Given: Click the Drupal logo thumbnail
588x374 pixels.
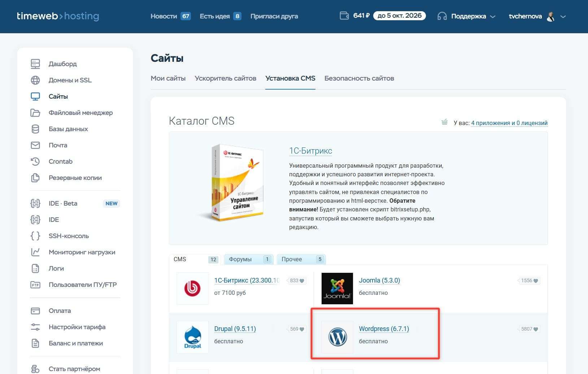Looking at the screenshot, I should point(192,337).
